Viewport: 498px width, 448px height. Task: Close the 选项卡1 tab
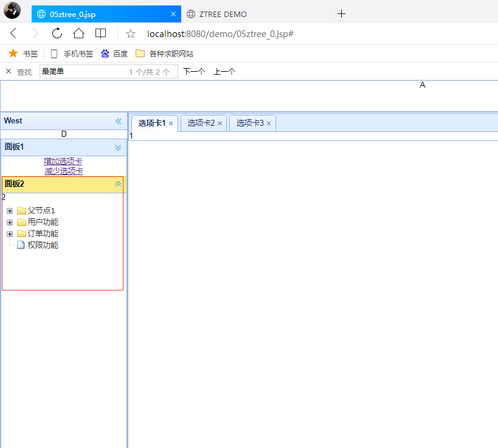[x=171, y=123]
